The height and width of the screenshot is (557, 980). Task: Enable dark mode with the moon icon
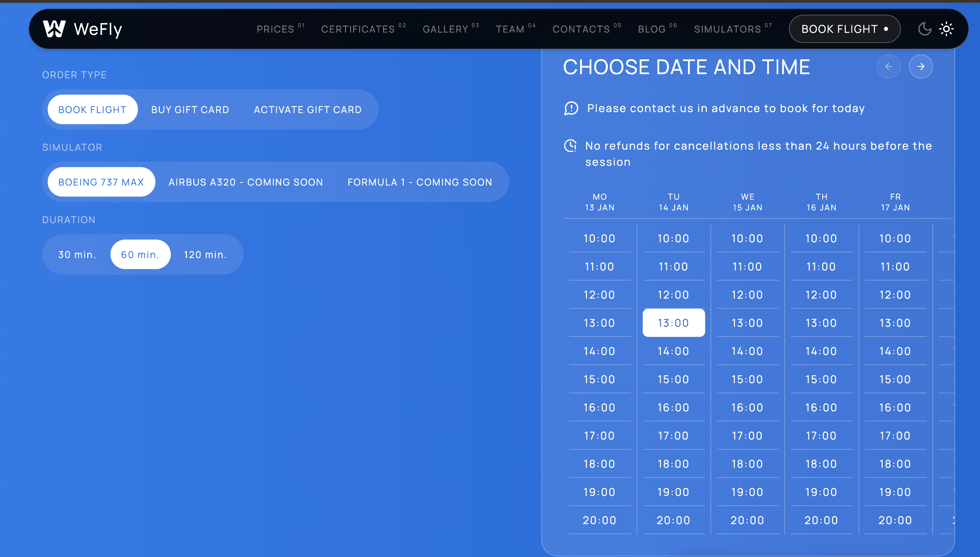pos(925,28)
